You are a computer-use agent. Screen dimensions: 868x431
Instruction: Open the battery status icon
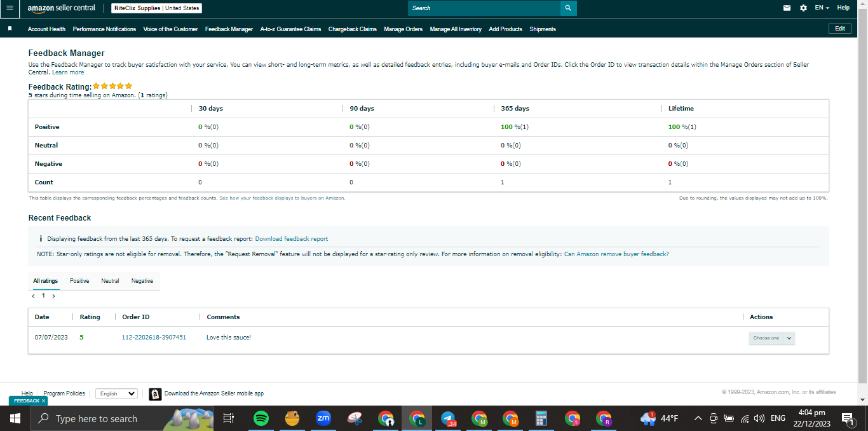[x=729, y=418]
